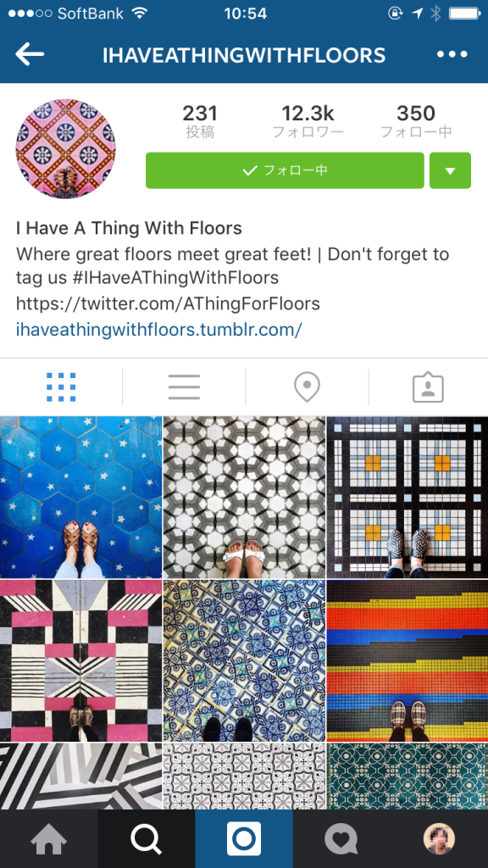488x868 pixels.
Task: Tap the center camera icon
Action: pos(244,839)
